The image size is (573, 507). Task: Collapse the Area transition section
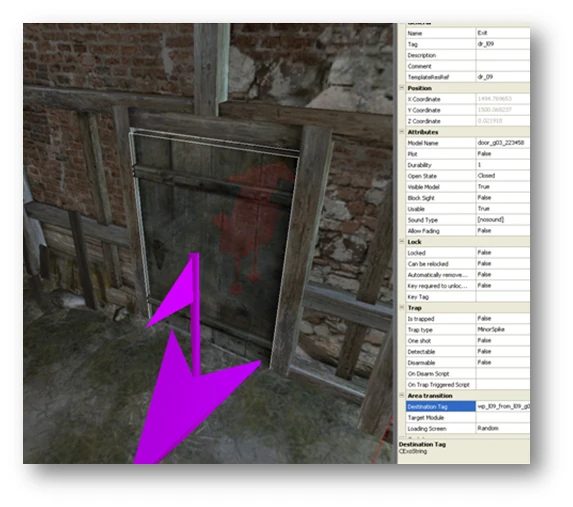tap(402, 396)
